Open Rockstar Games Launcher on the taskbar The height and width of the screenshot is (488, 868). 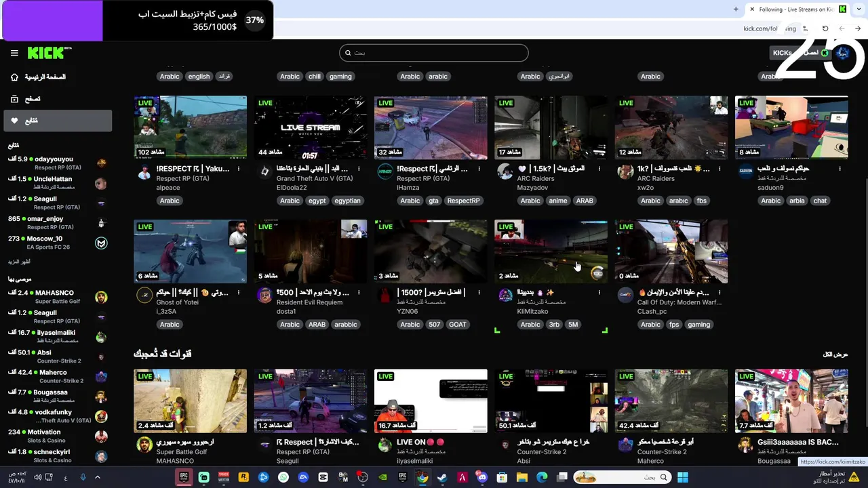pos(243,478)
